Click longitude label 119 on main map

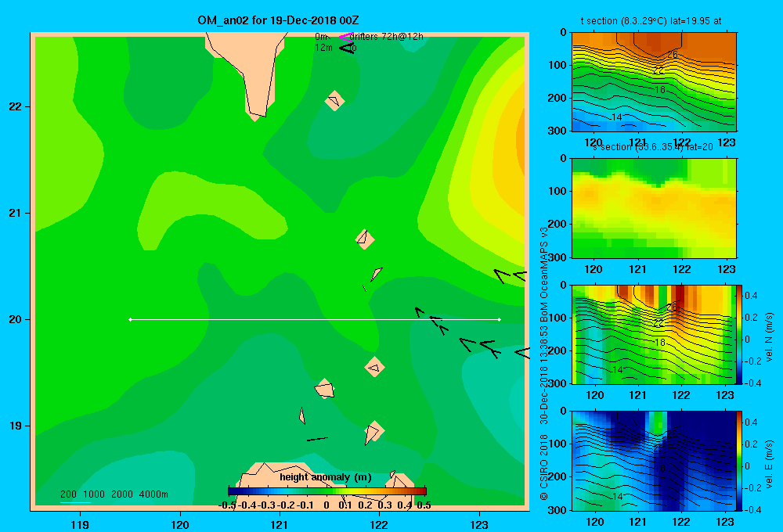pyautogui.click(x=80, y=525)
